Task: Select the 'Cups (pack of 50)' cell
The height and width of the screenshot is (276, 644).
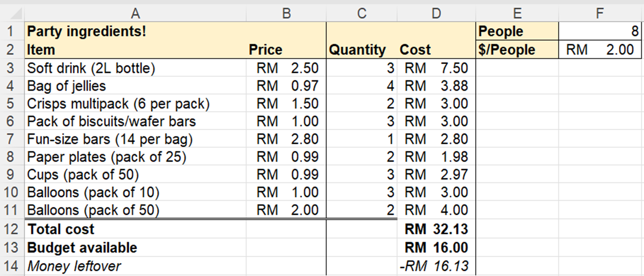Action: (135, 175)
